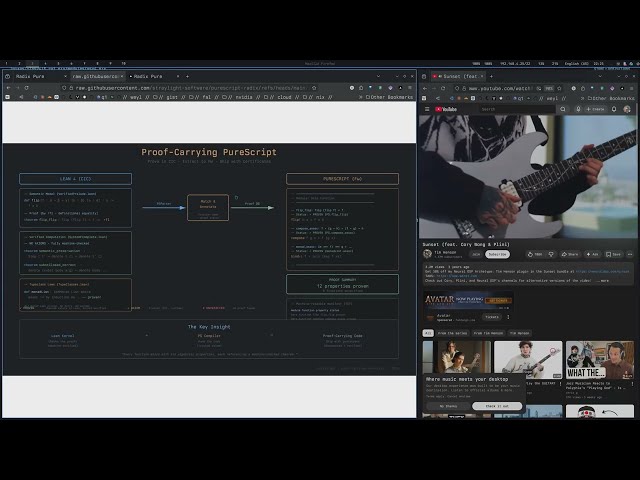The height and width of the screenshot is (480, 640).
Task: Switch to workspace 10 in top bar
Action: tap(123, 63)
